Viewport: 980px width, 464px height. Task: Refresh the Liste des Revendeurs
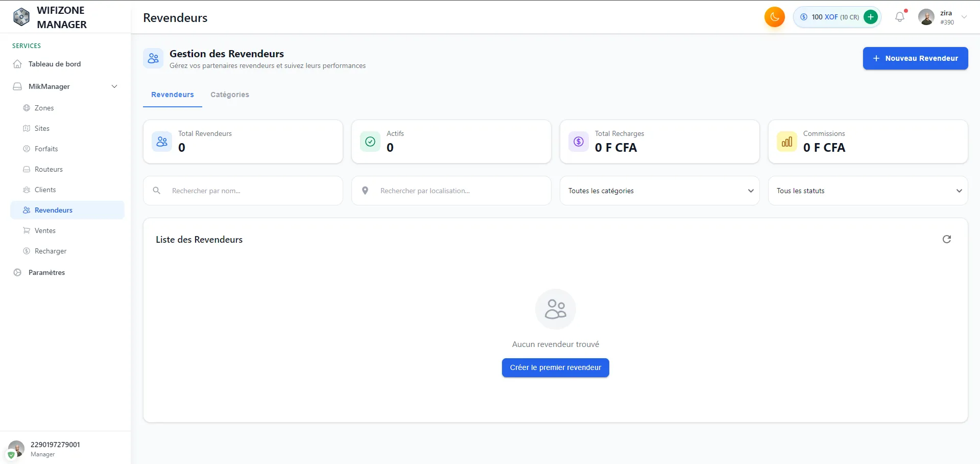[947, 239]
